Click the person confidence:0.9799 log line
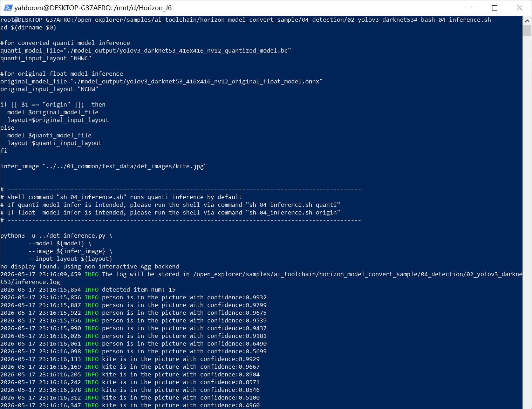 pyautogui.click(x=134, y=305)
